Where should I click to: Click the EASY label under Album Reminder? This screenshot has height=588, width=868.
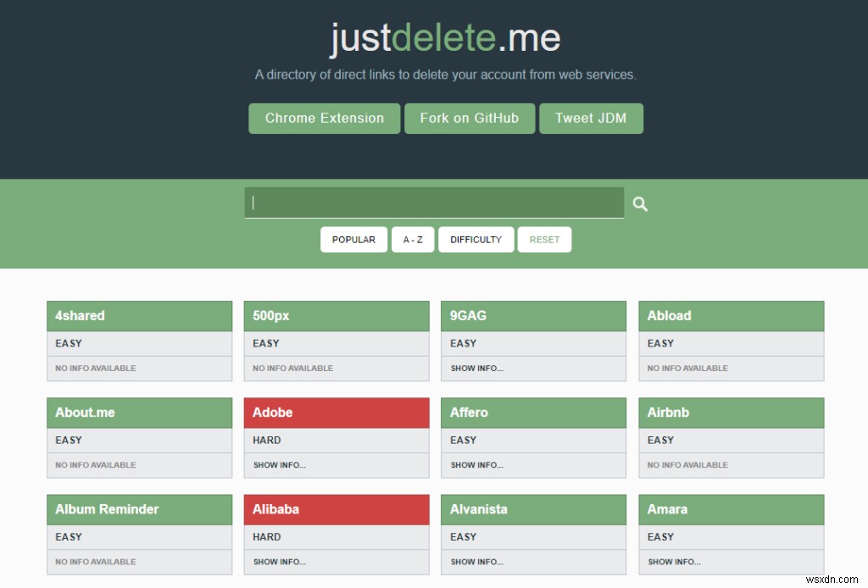pos(69,537)
